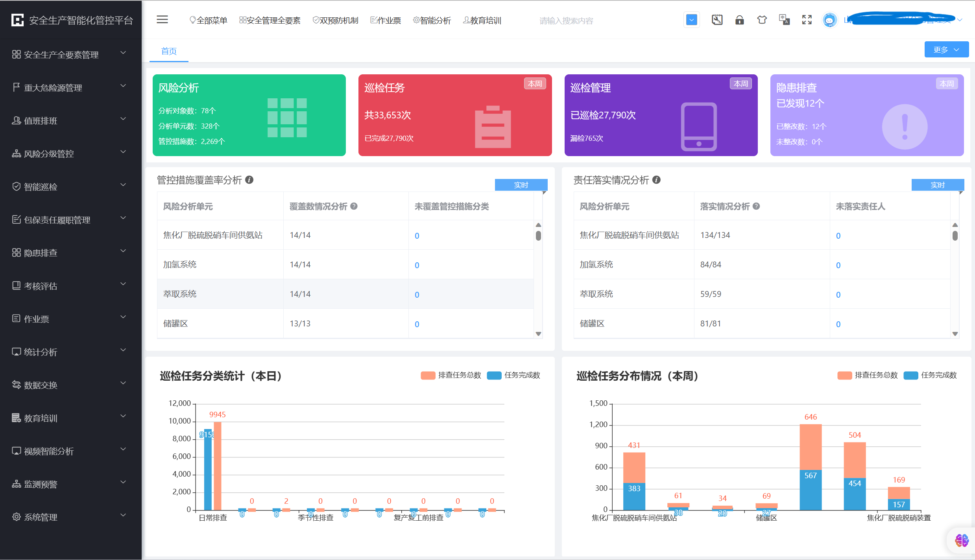The width and height of the screenshot is (975, 560).
Task: Open 教育培训 top menu item
Action: [482, 20]
